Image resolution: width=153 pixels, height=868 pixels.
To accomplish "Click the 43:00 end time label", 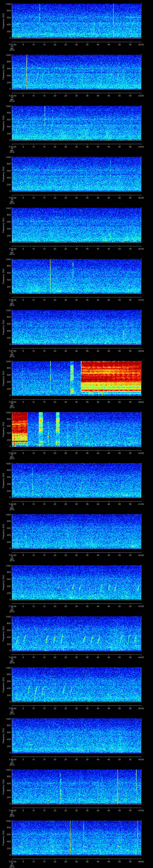I will coord(141,606).
